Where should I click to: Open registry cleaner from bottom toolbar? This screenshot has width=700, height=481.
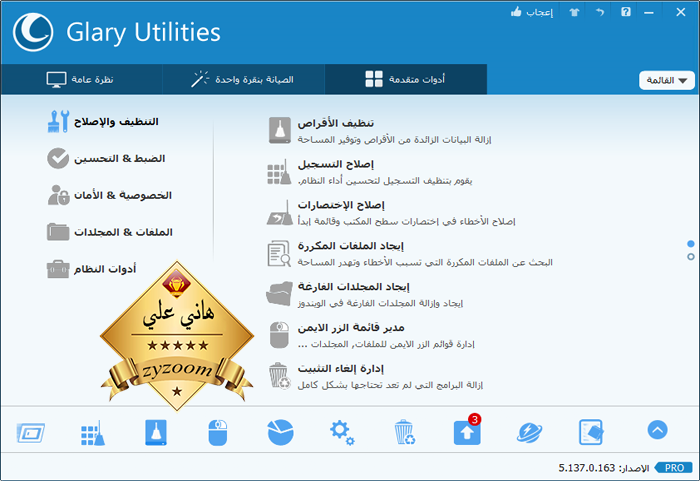(x=93, y=433)
